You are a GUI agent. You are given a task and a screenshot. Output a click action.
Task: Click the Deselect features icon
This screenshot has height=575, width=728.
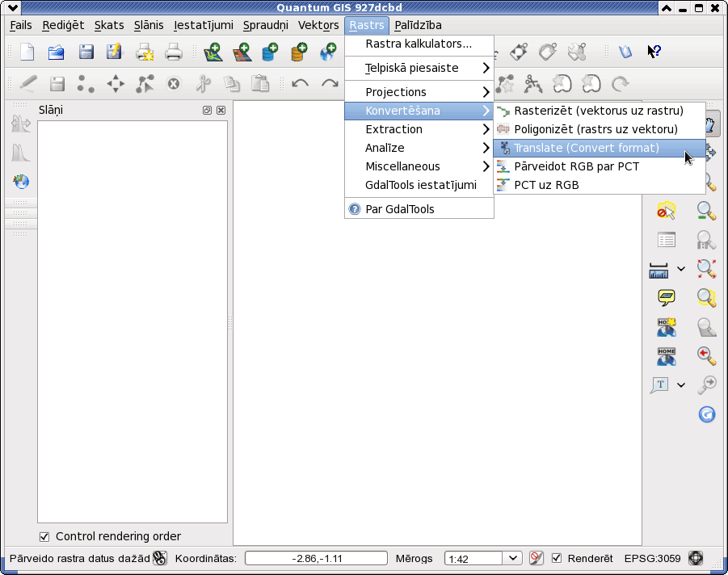[666, 211]
